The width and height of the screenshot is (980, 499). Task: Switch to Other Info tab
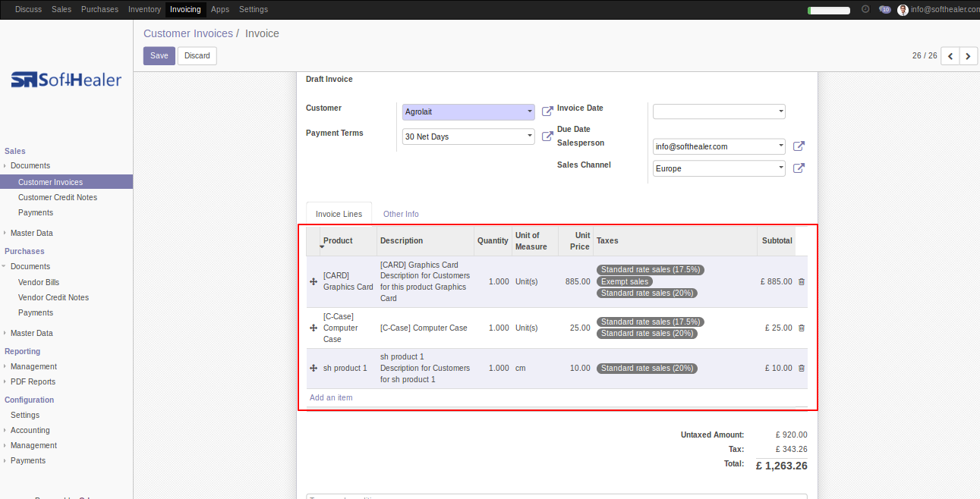click(401, 214)
